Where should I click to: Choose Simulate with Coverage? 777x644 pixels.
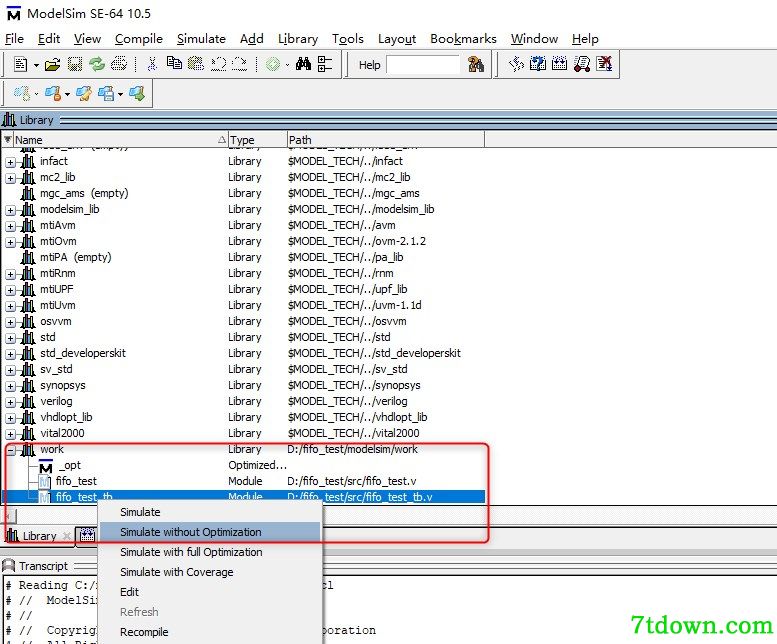[x=211, y=572]
